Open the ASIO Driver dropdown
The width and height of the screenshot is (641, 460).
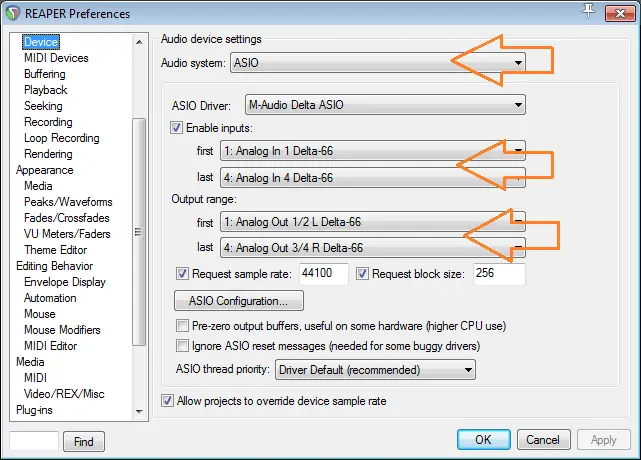(x=385, y=105)
